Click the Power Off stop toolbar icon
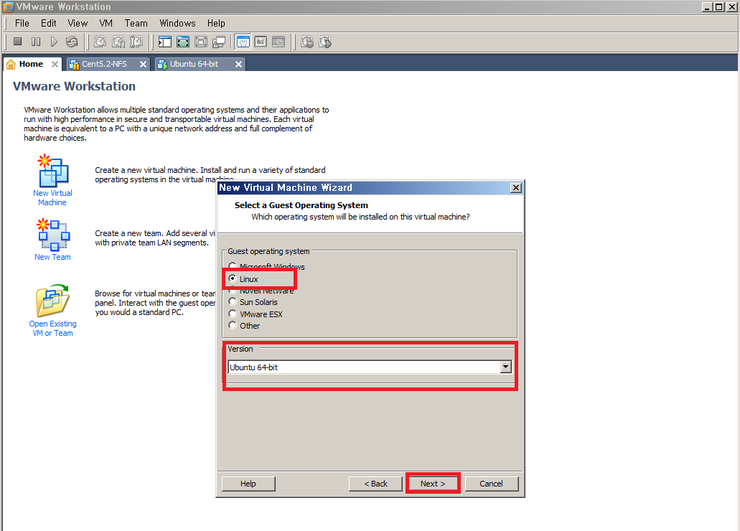The image size is (740, 531). click(17, 42)
